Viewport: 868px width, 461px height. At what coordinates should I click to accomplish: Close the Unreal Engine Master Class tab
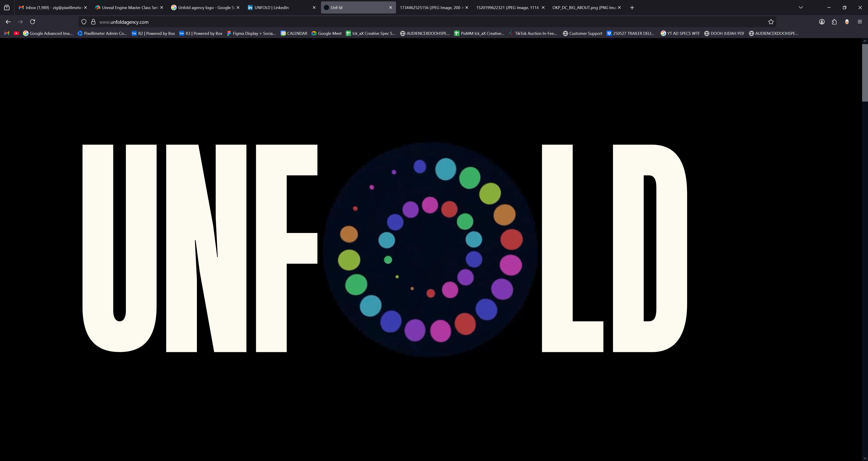161,7
